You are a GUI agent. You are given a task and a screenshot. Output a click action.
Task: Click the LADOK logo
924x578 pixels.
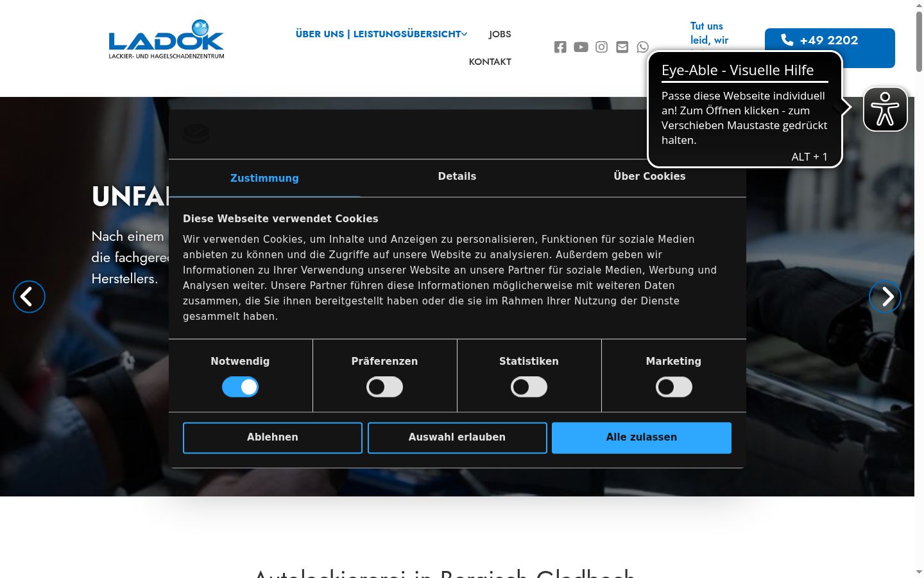(x=166, y=39)
